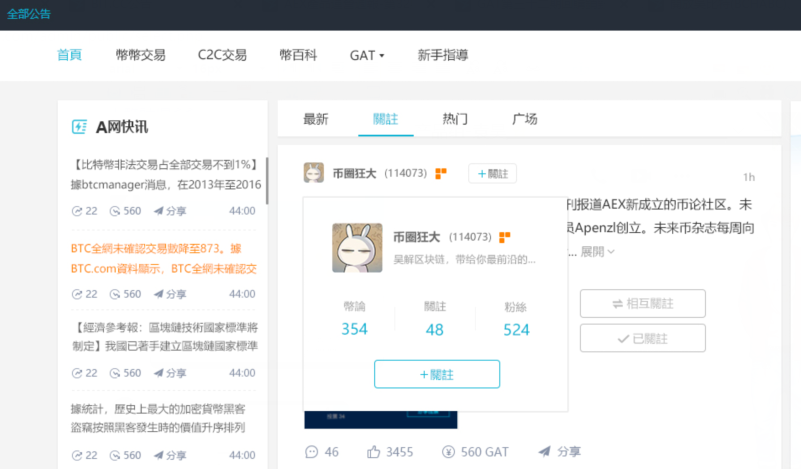Viewport: 801px width, 469px height.
Task: Click 分享 on the first news item
Action: [x=170, y=211]
